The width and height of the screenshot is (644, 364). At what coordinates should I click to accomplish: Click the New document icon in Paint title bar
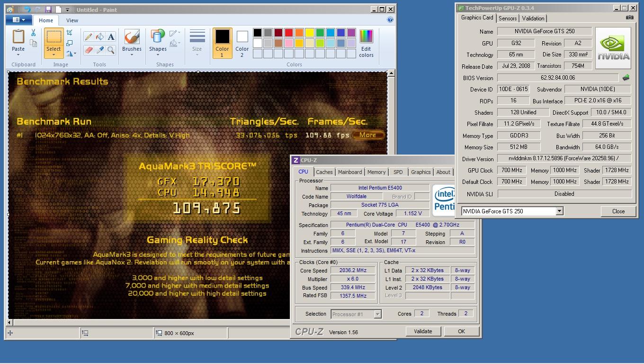[58, 9]
